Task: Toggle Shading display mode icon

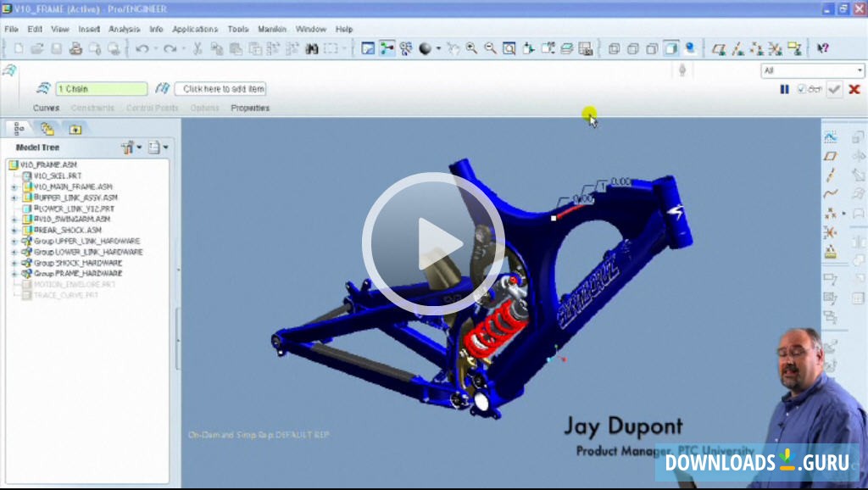Action: 670,48
